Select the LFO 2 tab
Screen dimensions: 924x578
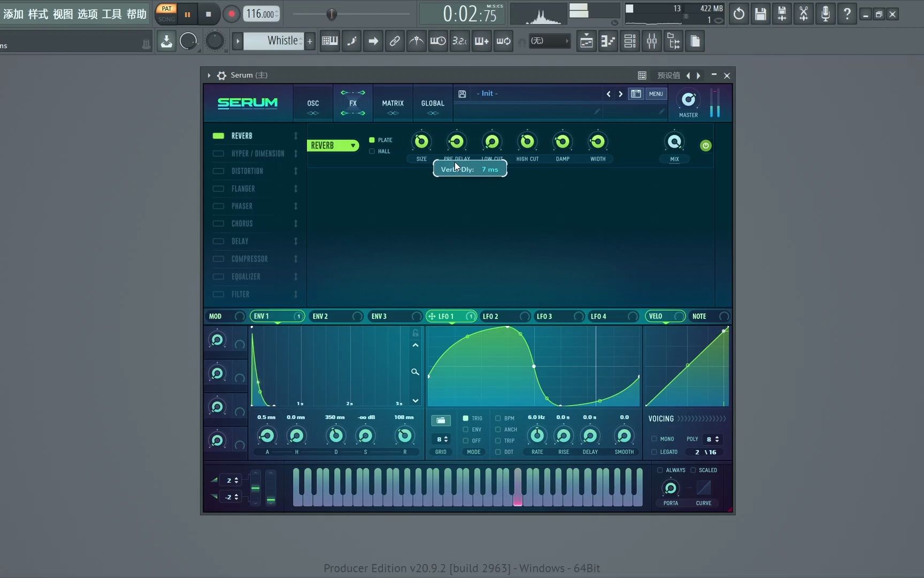[x=505, y=316]
